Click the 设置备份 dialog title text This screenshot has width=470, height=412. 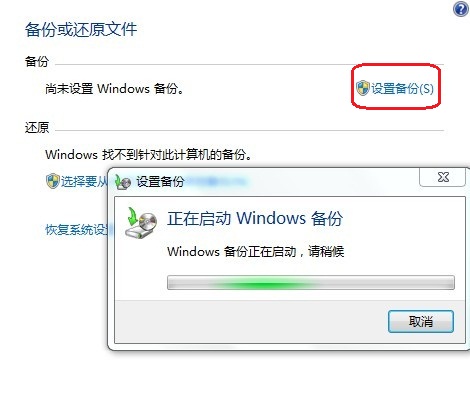click(160, 182)
